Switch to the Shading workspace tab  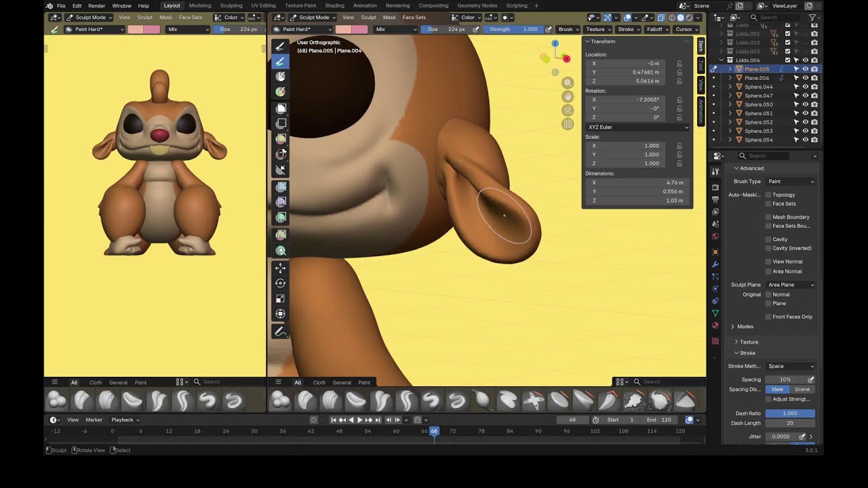click(334, 5)
